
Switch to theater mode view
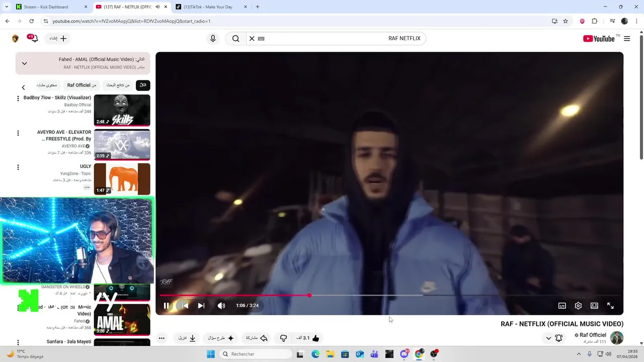(594, 306)
